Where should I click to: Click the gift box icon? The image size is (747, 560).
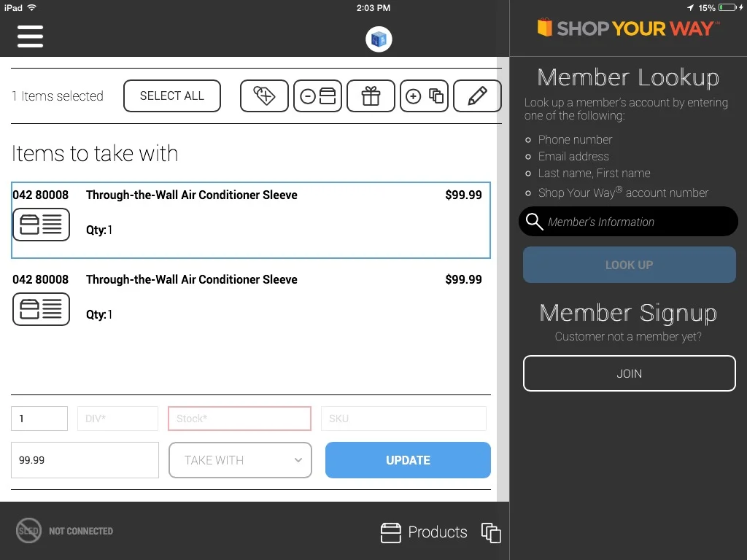[x=371, y=96]
